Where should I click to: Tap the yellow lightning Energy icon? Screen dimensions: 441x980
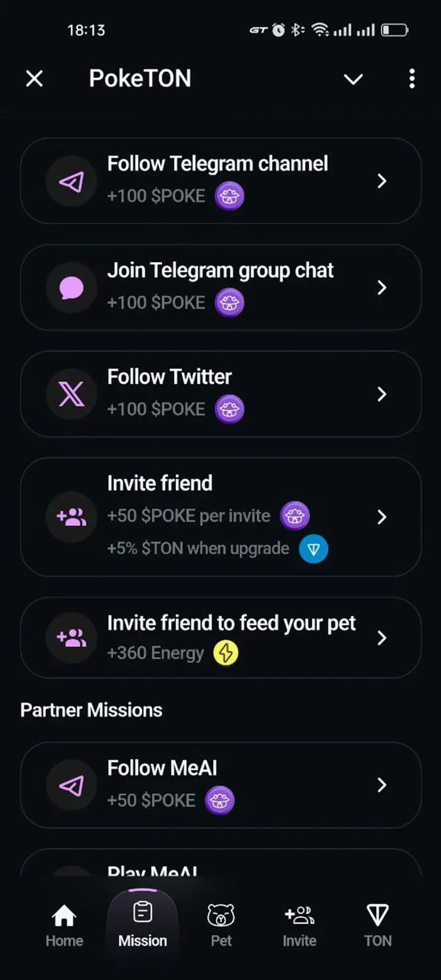pos(226,653)
